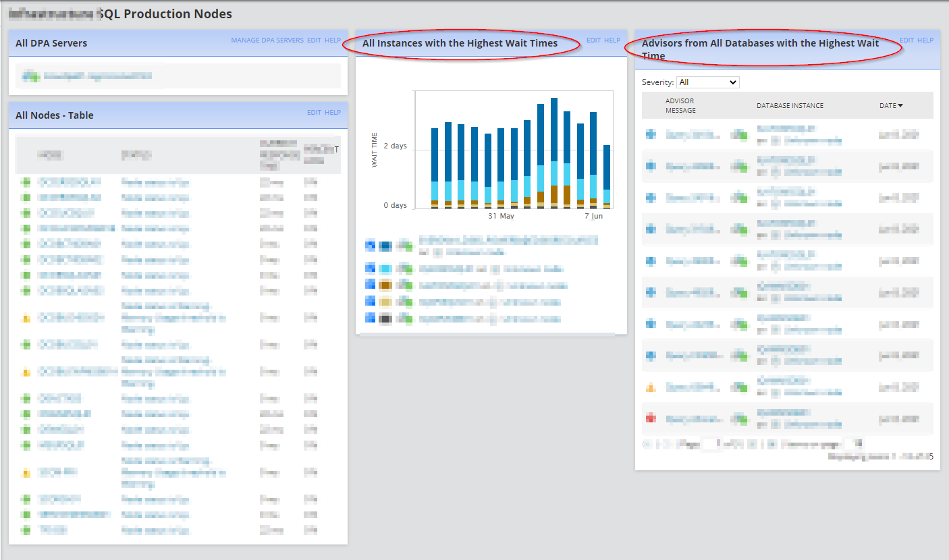Open the Severity dropdown

(x=708, y=82)
